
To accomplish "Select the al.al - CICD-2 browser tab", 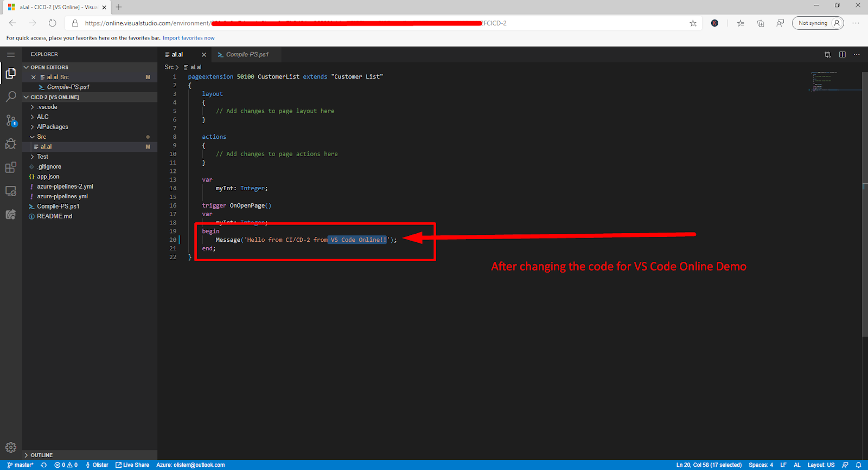I will pyautogui.click(x=57, y=7).
